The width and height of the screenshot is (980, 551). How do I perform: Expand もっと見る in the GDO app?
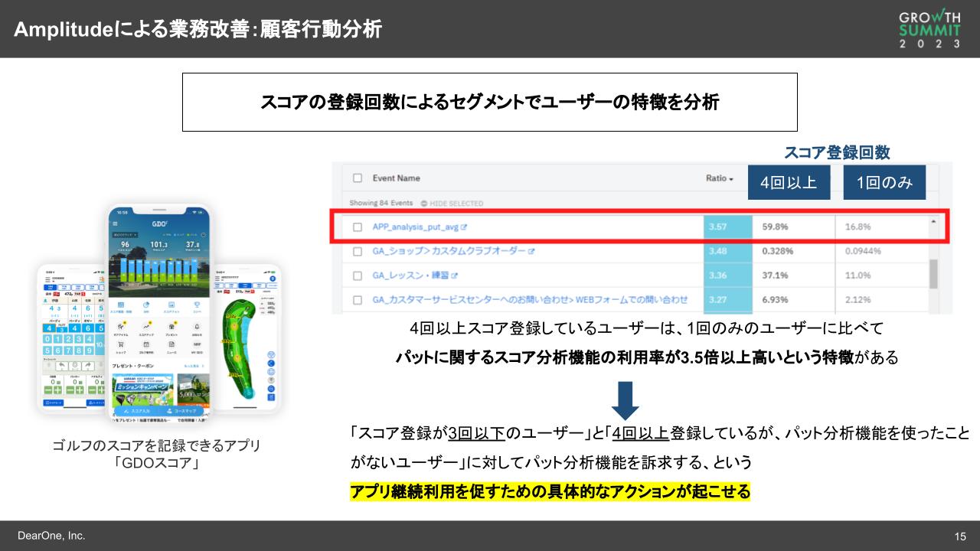coord(194,364)
